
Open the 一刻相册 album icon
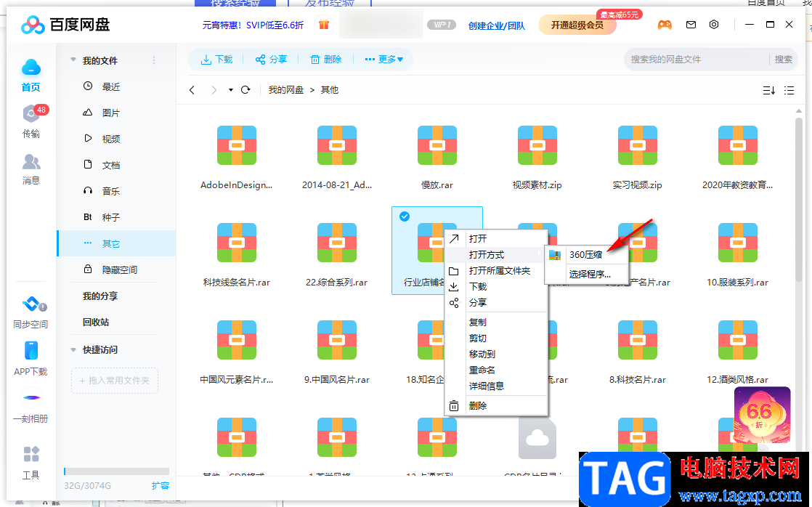31,398
